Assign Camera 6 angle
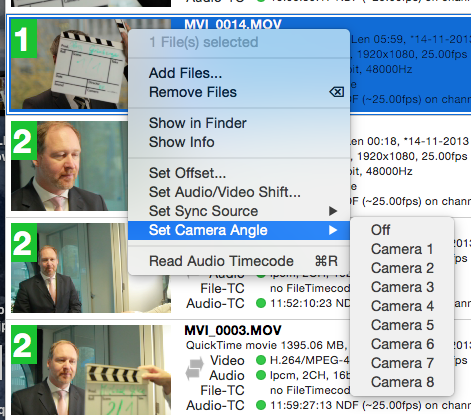Screen dimensions: 471x420 402,344
